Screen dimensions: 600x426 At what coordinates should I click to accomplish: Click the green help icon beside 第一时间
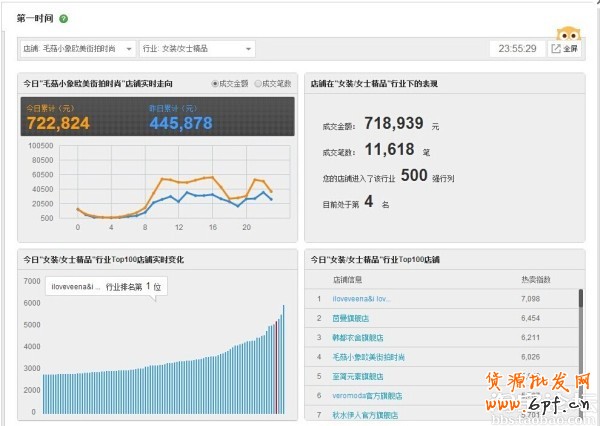[x=64, y=19]
